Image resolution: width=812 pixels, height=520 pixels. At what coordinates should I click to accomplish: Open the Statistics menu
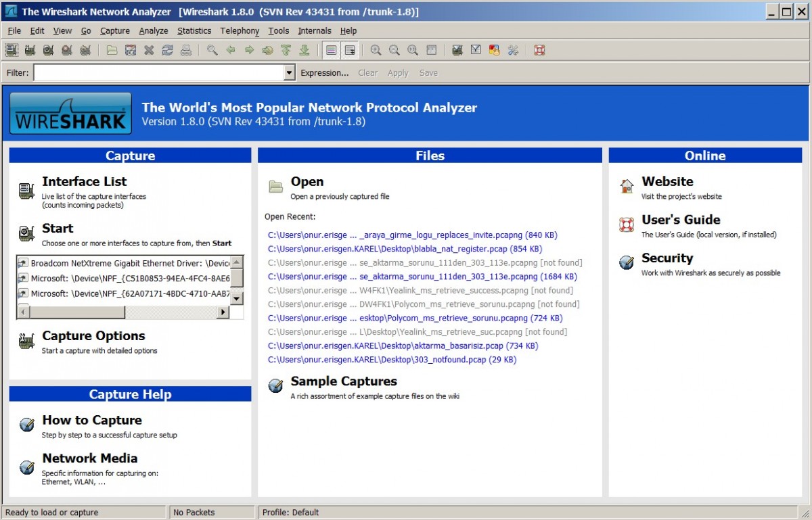coord(194,30)
